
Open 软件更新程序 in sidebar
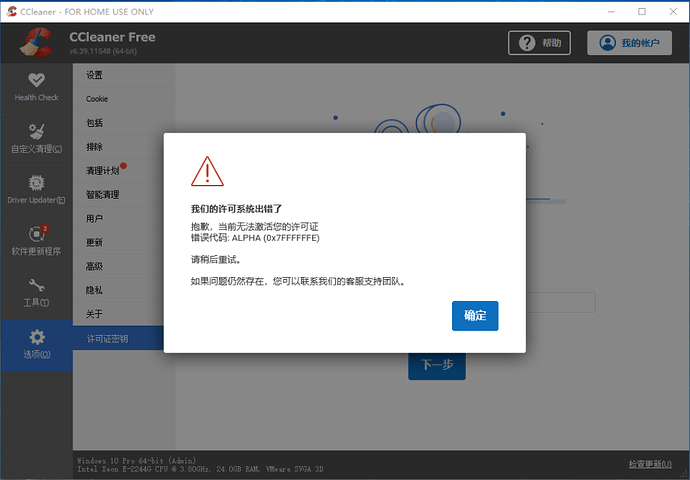pyautogui.click(x=36, y=235)
